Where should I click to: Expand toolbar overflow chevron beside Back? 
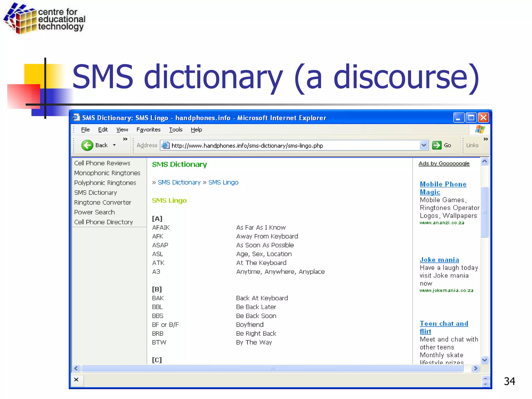tap(125, 139)
